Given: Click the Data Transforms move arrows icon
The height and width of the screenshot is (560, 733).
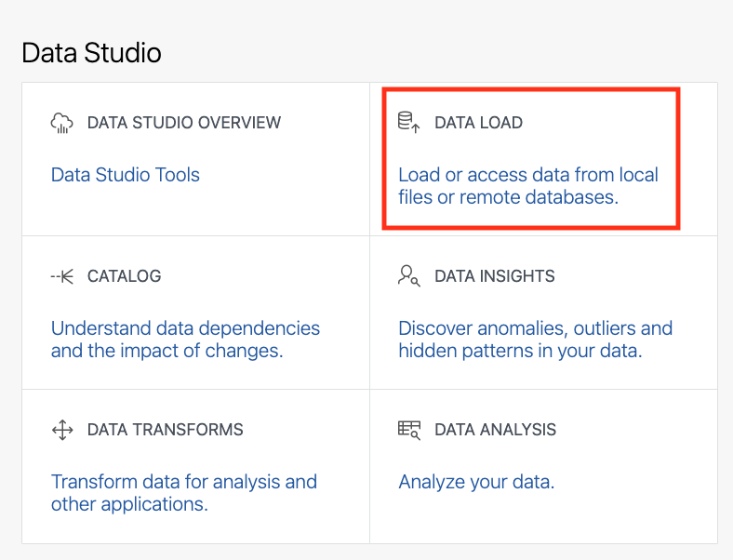Looking at the screenshot, I should (x=62, y=430).
